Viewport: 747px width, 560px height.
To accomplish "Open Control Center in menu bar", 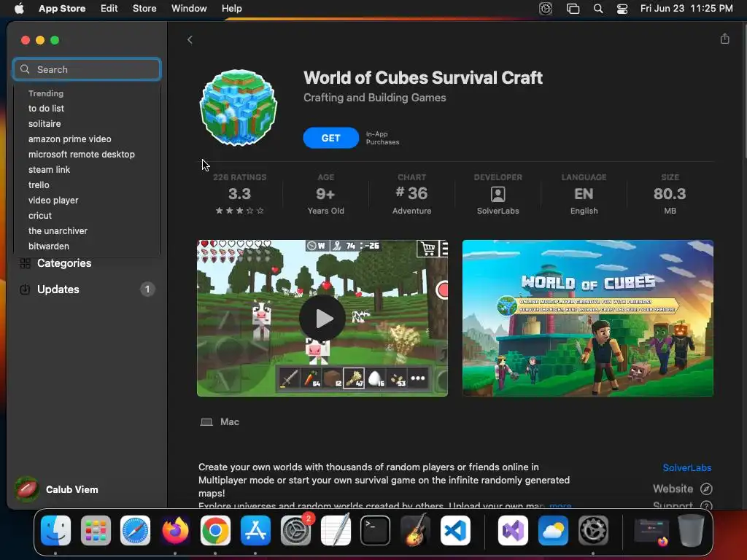I will [x=622, y=9].
